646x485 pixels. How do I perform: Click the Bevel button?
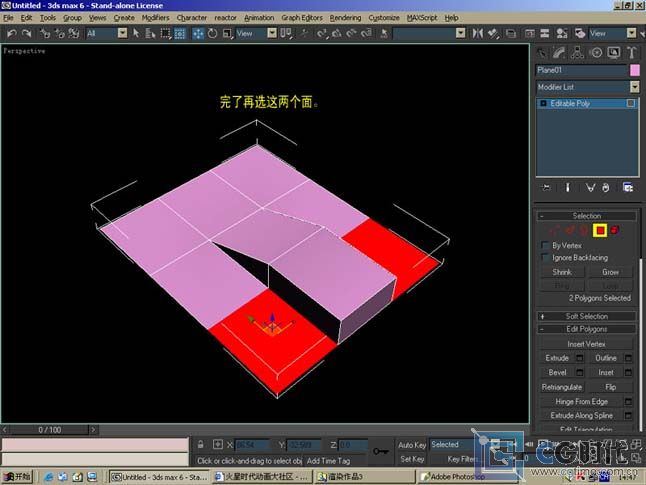(557, 373)
